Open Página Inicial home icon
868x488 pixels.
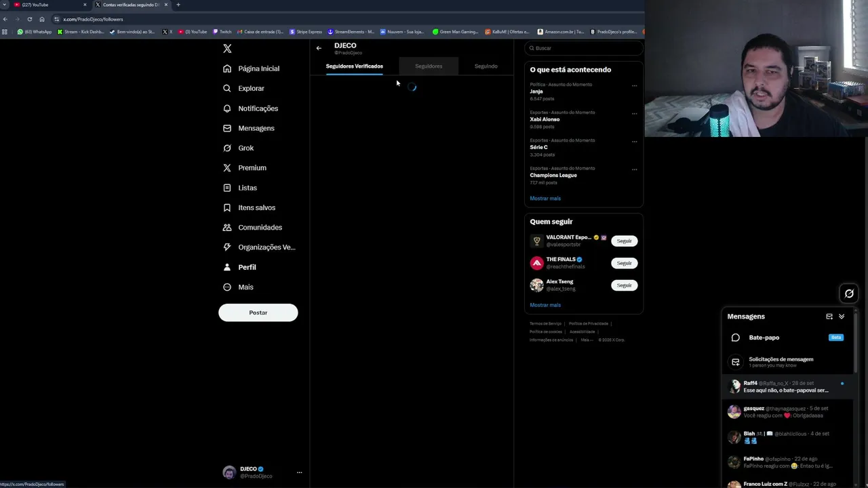tap(227, 68)
